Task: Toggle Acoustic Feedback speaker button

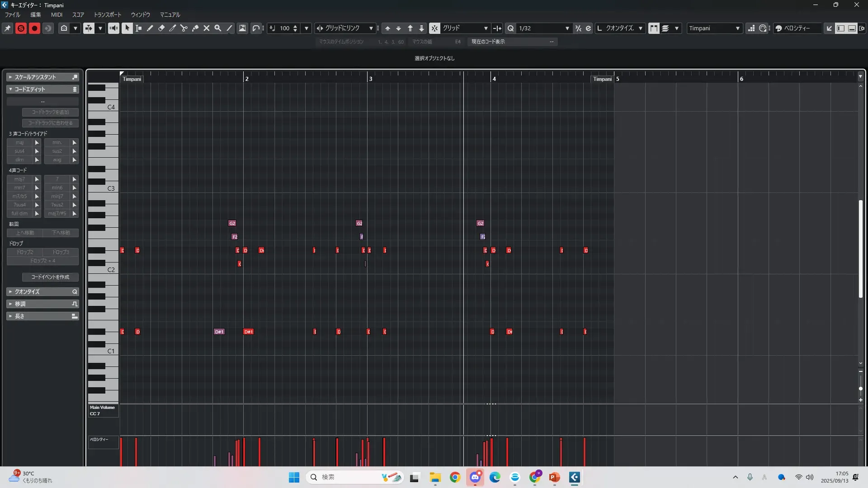Action: click(113, 28)
